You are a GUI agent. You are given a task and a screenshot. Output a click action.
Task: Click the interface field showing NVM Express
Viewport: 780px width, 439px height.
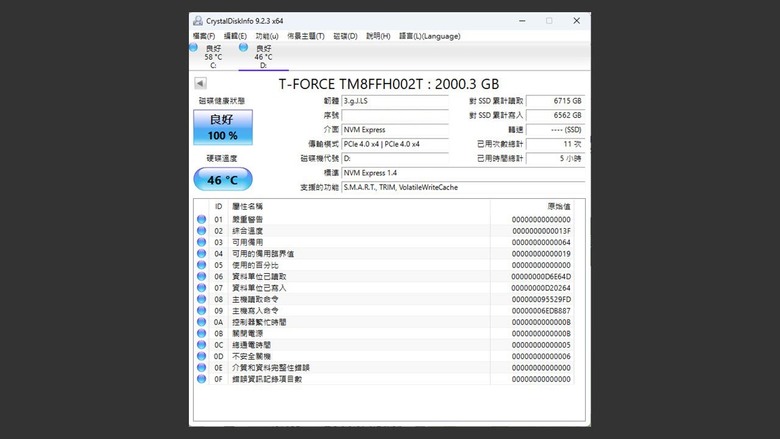(x=395, y=130)
